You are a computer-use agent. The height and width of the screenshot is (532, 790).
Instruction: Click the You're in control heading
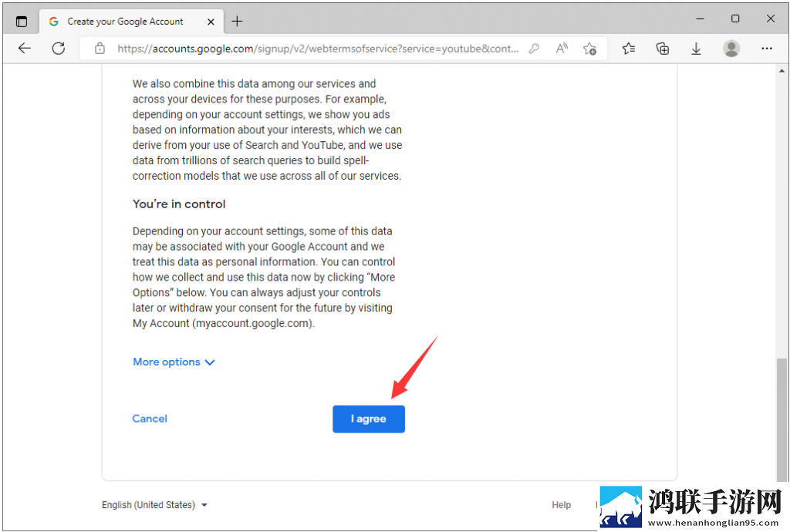[179, 204]
